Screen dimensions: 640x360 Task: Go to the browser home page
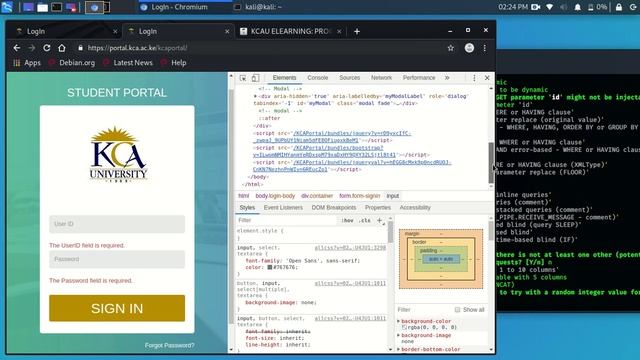click(x=62, y=48)
